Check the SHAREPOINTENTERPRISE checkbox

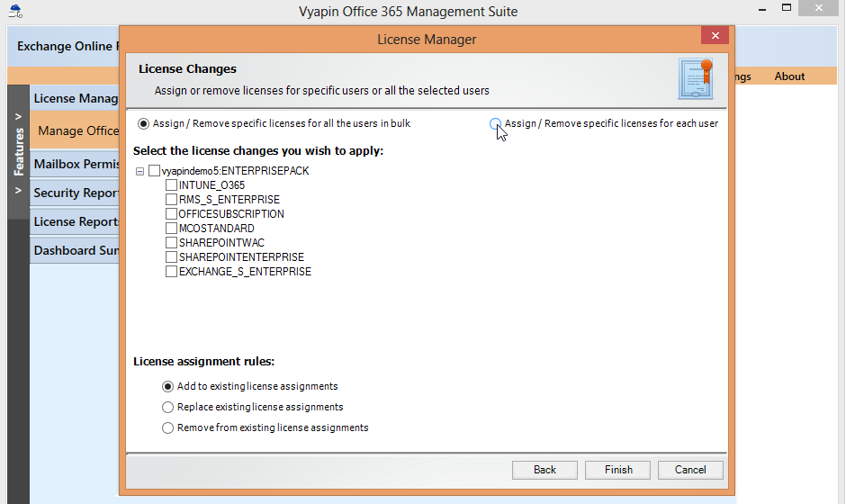[171, 256]
